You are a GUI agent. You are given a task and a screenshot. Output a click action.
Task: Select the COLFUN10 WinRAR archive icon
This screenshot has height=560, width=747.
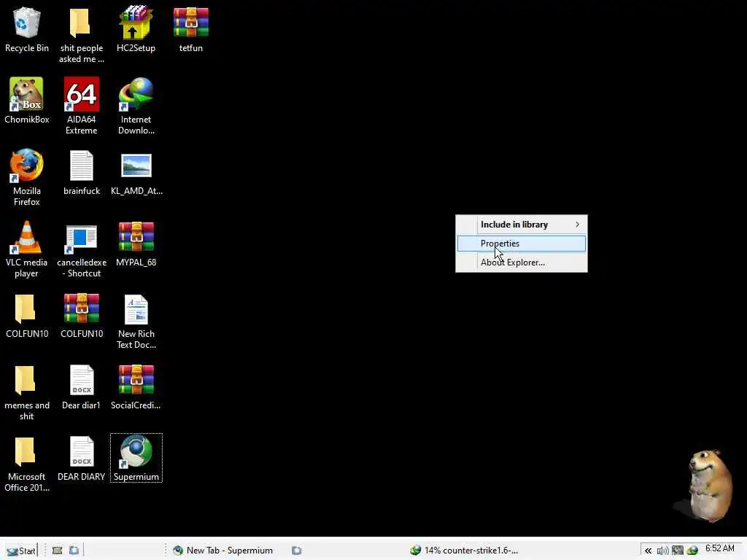[82, 315]
